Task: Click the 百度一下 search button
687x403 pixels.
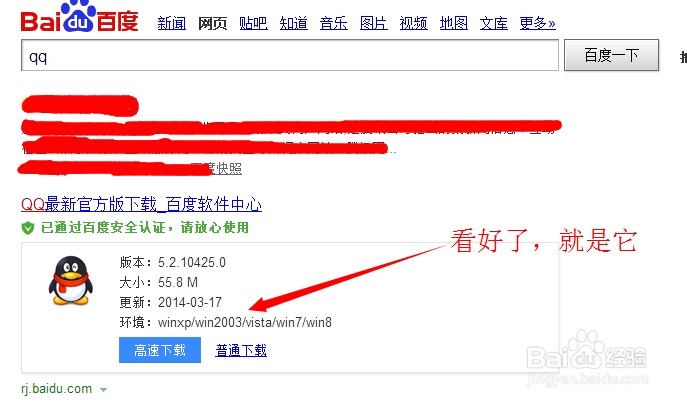Action: (611, 55)
